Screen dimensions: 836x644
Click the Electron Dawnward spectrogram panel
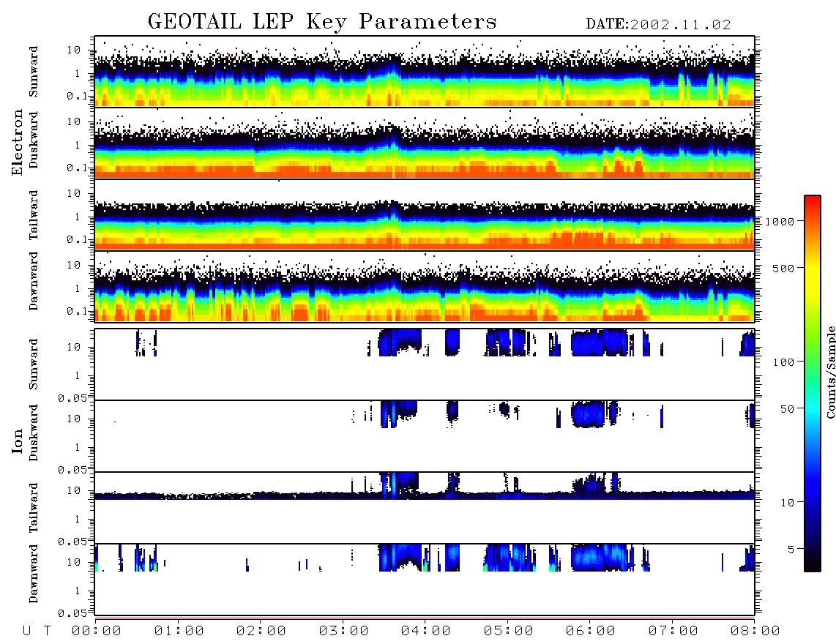pyautogui.click(x=425, y=286)
